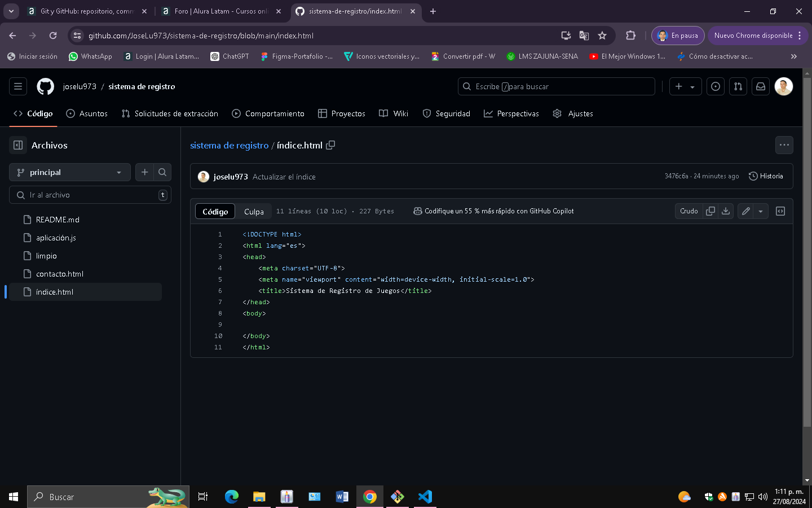Copy raw file contents icon

710,211
